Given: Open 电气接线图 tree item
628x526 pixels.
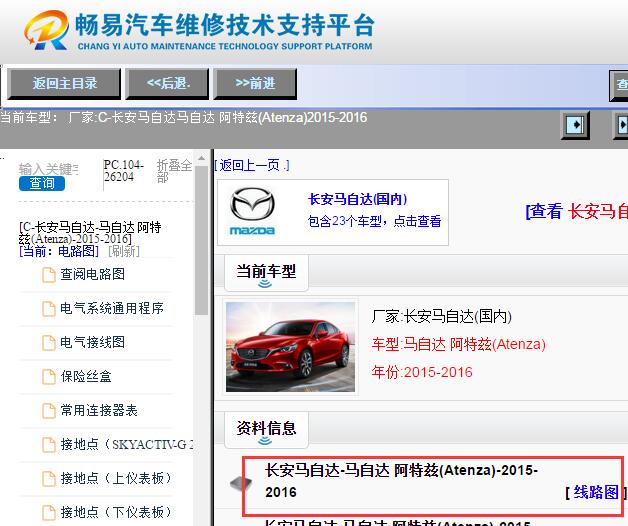Looking at the screenshot, I should [x=93, y=343].
